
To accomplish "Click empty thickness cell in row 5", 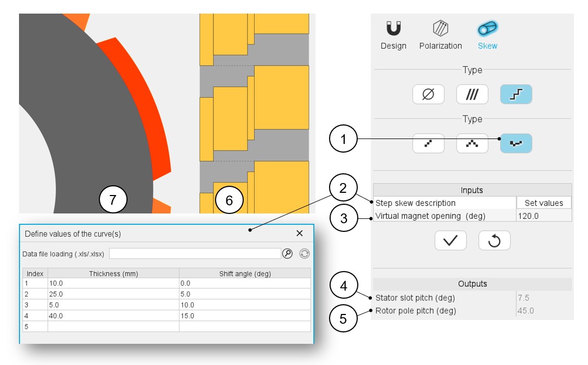I will coord(113,327).
